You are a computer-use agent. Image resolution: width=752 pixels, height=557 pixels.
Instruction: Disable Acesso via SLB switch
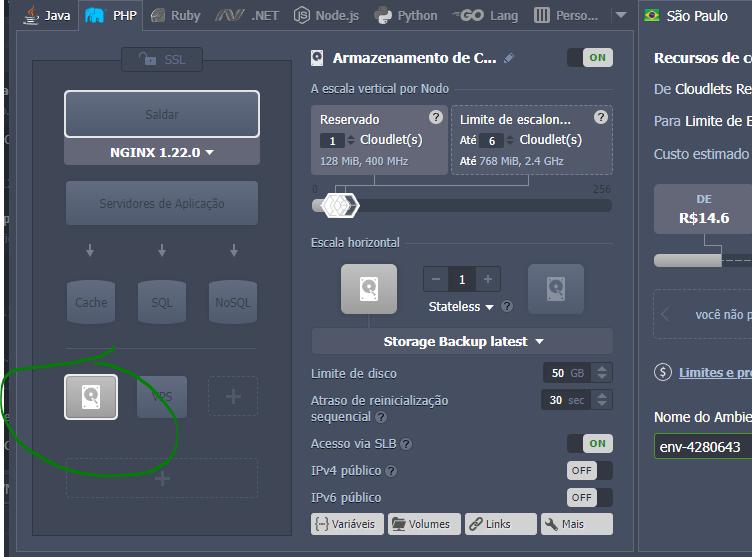[589, 443]
